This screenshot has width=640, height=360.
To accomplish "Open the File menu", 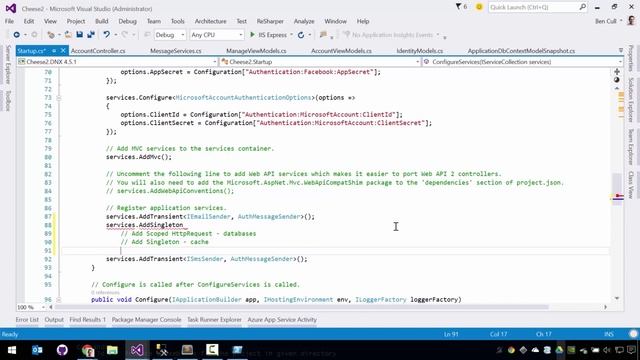I will coord(9,21).
